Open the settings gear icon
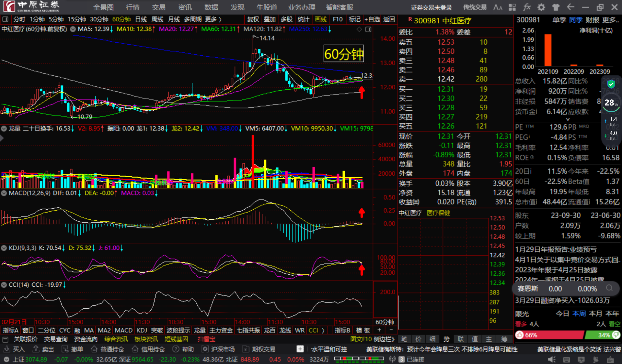The width and height of the screenshot is (622, 364). pyautogui.click(x=541, y=7)
